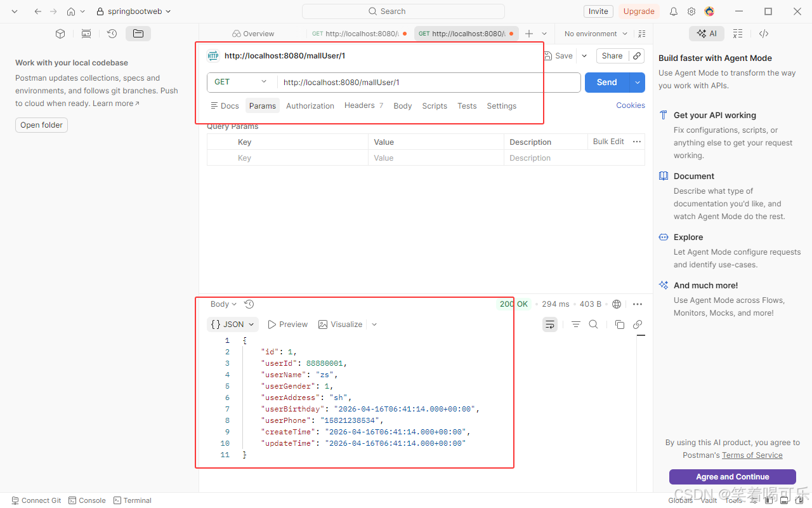
Task: Focus the request URL field
Action: click(429, 83)
